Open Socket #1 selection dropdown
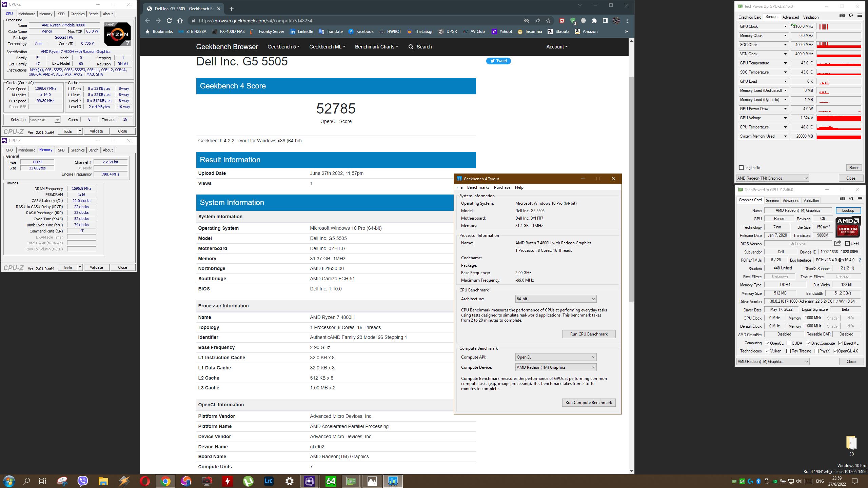The width and height of the screenshot is (868, 488). tap(44, 120)
